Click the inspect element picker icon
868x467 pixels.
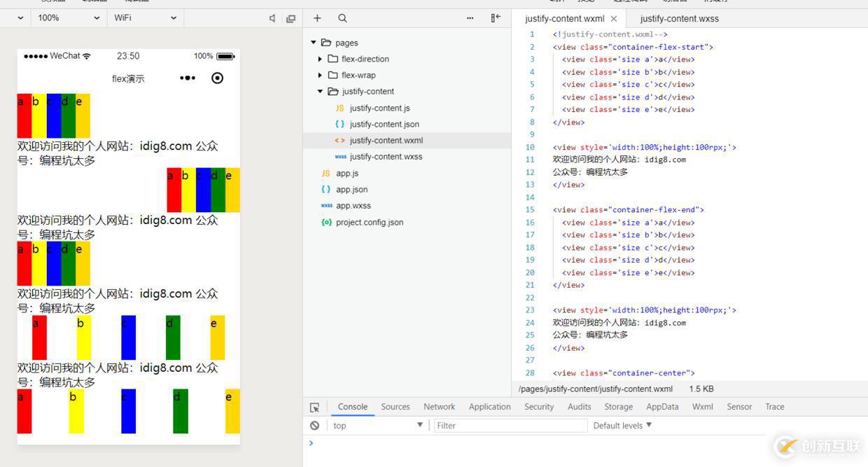[x=315, y=407]
